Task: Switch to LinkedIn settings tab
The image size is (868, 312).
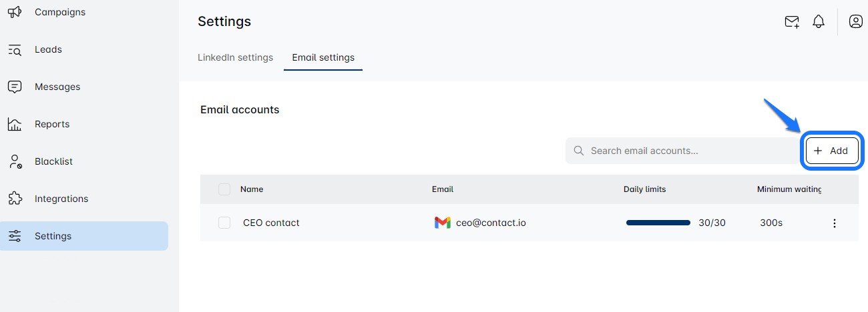Action: coord(235,57)
